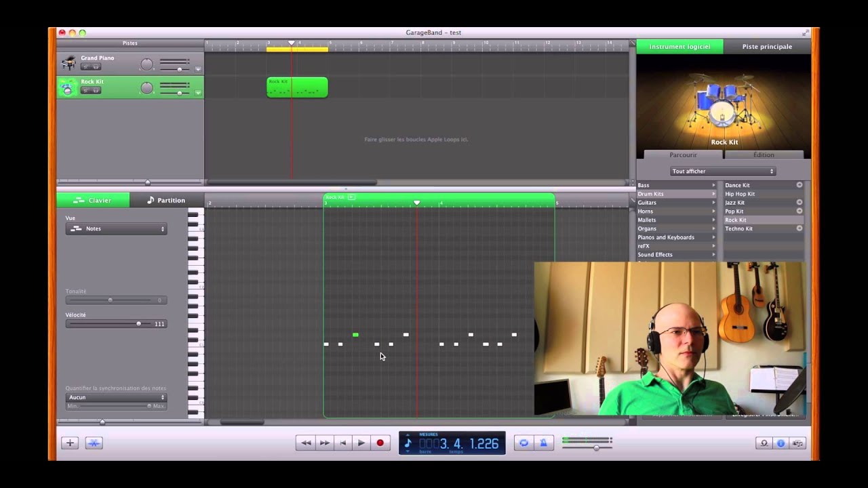Screen dimensions: 868x488
Task: Open the Aucun quantize dropdown
Action: 116,397
